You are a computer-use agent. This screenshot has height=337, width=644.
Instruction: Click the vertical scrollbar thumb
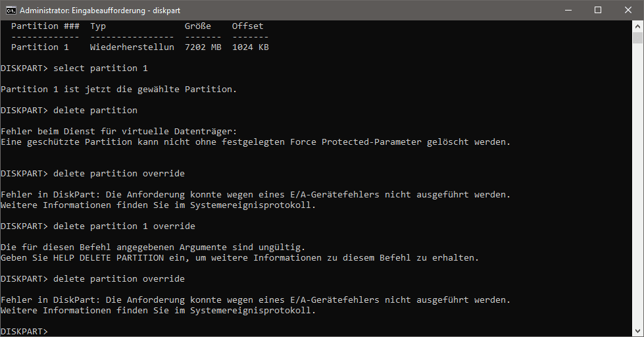(637, 38)
